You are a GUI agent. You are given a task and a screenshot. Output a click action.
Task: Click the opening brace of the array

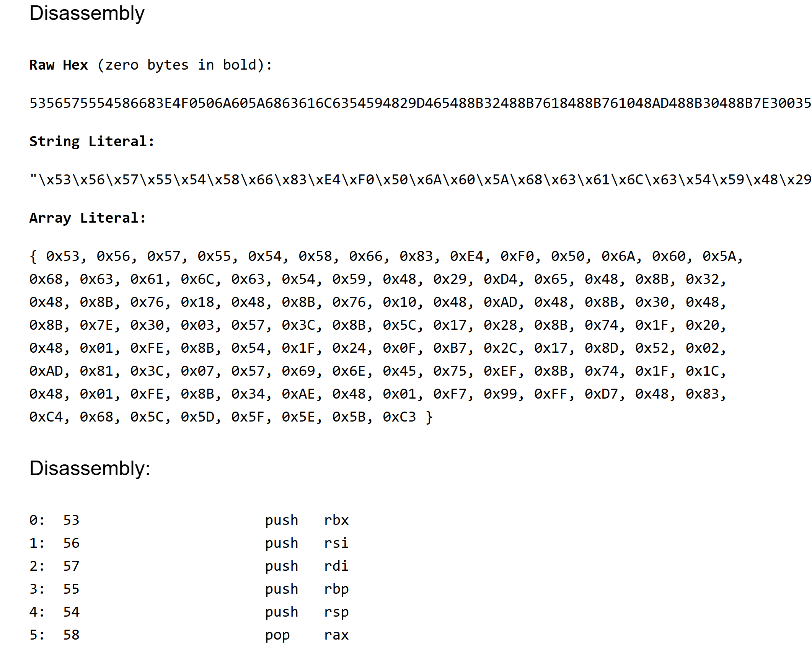click(33, 256)
